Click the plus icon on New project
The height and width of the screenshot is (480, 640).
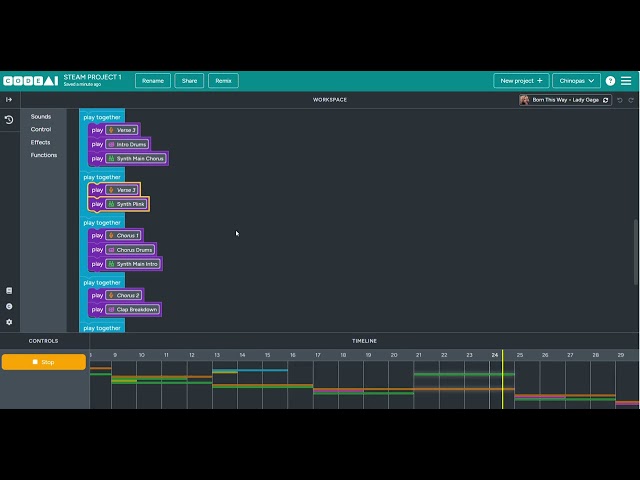click(x=540, y=81)
